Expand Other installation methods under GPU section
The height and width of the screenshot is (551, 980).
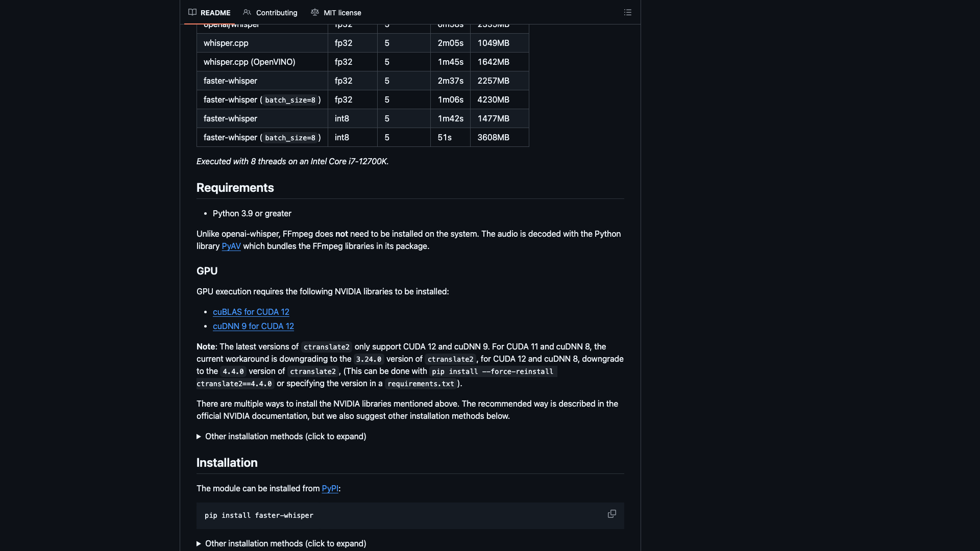pyautogui.click(x=281, y=436)
